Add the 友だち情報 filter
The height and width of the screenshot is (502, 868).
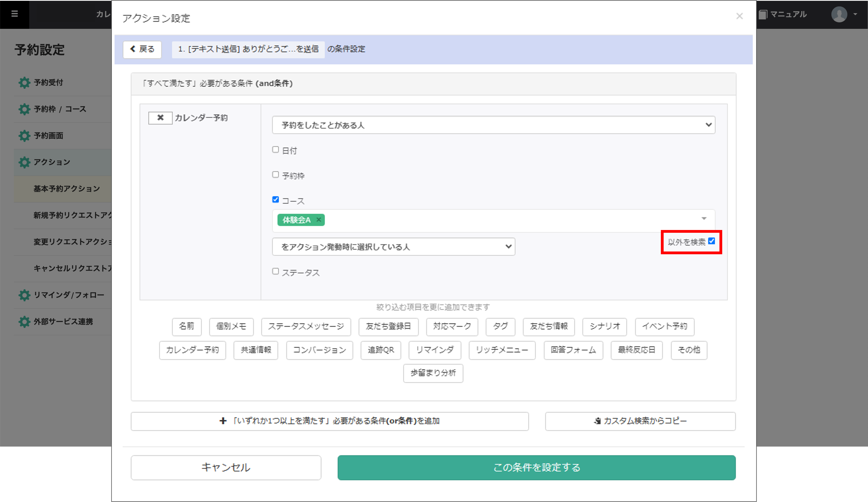pyautogui.click(x=549, y=326)
